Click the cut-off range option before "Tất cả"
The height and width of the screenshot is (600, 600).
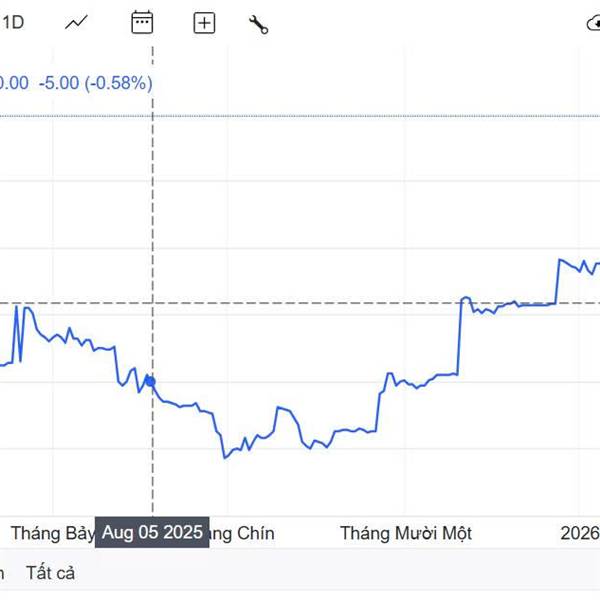[x=3, y=573]
